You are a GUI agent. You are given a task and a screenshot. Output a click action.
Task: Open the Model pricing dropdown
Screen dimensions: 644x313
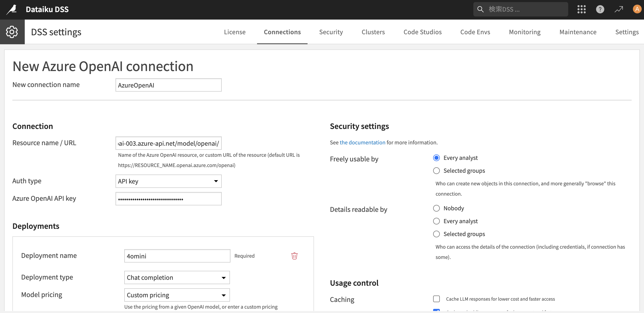click(x=177, y=295)
